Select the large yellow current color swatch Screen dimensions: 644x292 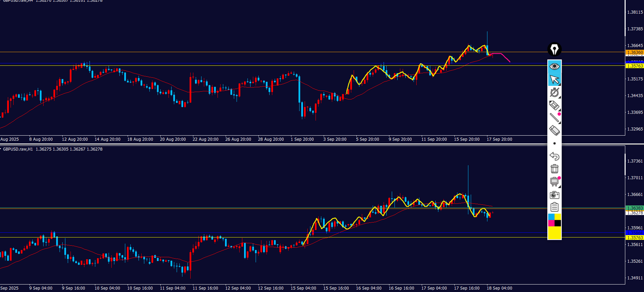click(x=554, y=233)
